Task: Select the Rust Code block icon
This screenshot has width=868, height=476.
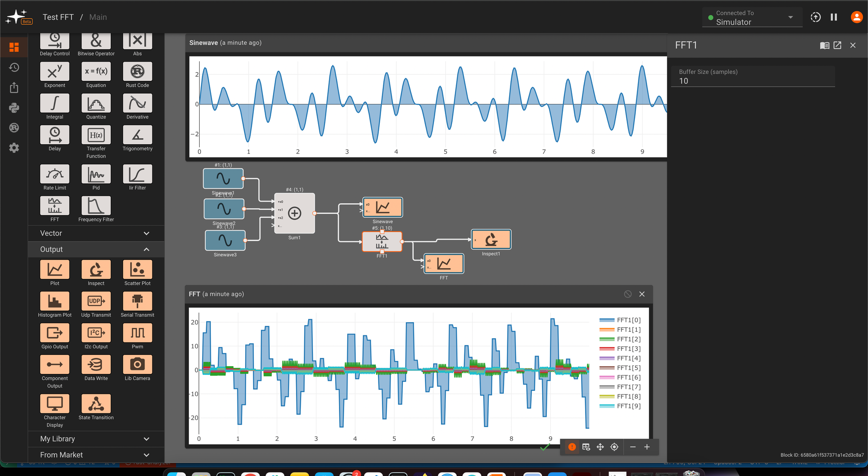Action: (137, 72)
